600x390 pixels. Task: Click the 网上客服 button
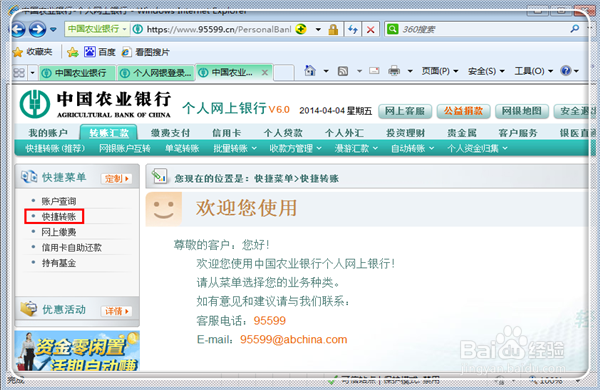click(404, 111)
